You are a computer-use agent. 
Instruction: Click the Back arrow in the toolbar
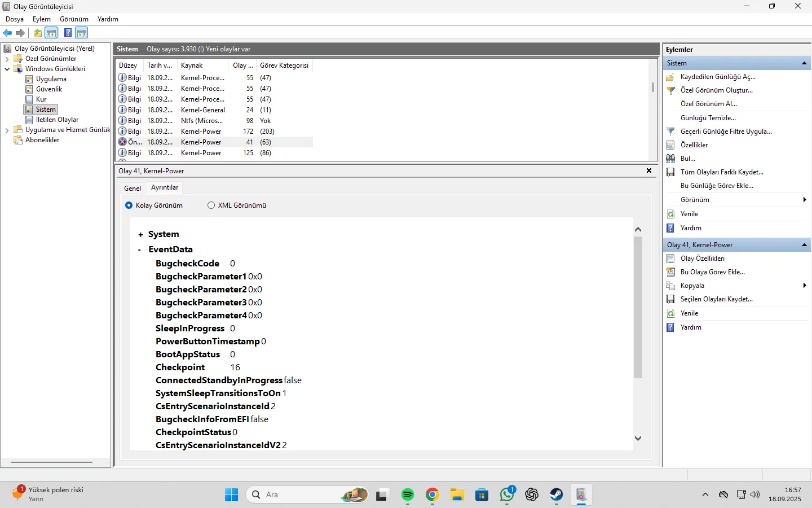pos(7,33)
